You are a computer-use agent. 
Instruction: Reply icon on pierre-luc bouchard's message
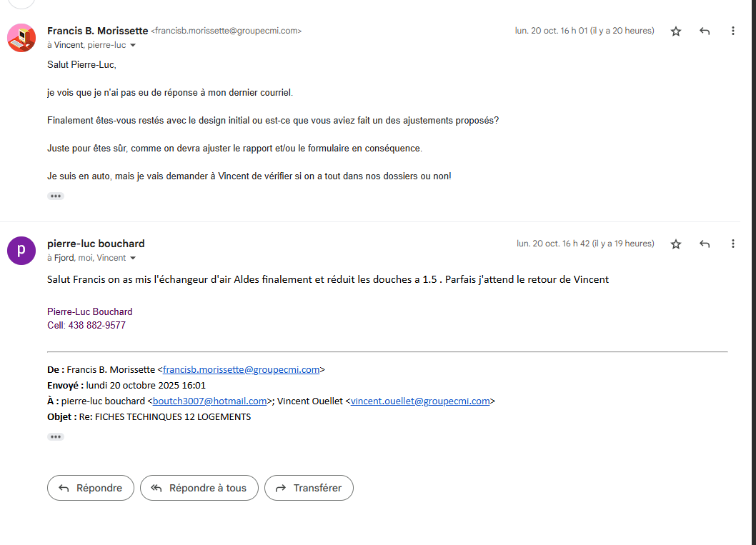pyautogui.click(x=705, y=244)
